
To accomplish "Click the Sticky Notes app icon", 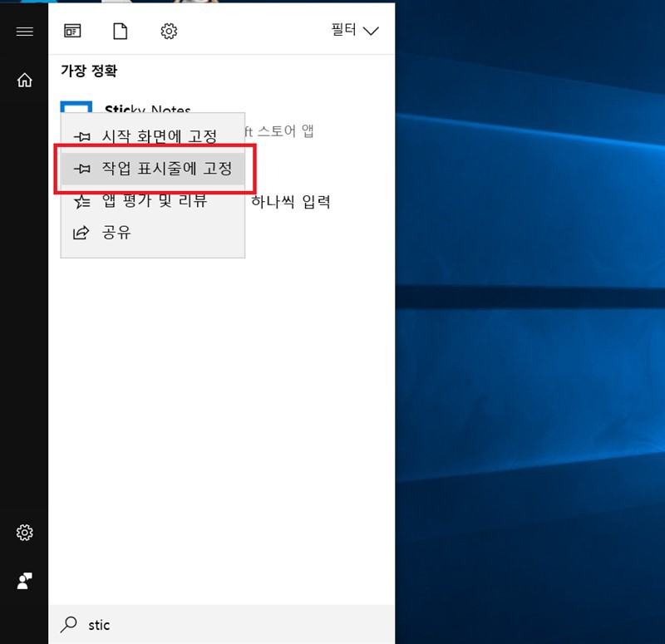I will click(x=76, y=106).
